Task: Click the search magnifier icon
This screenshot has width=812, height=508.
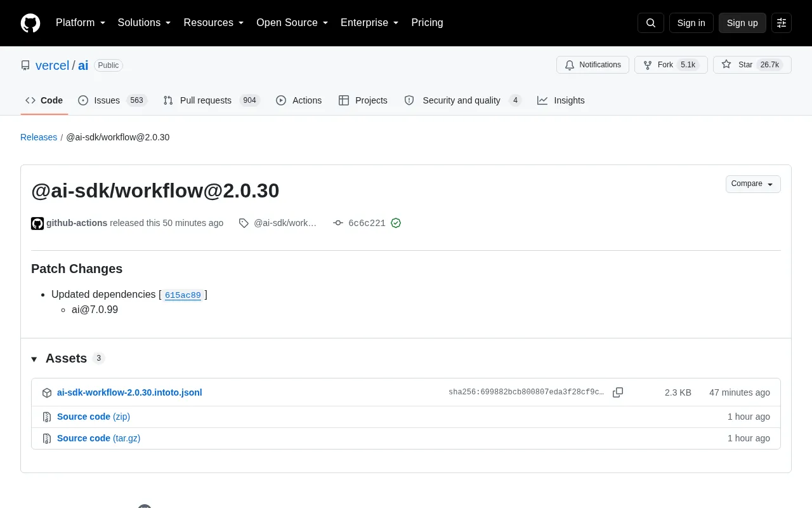Action: click(651, 23)
